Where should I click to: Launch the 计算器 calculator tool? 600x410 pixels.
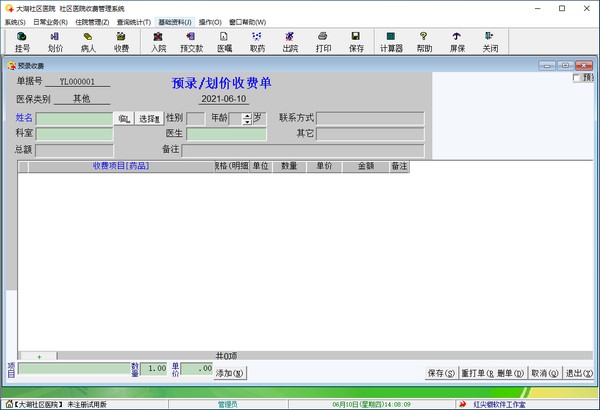point(391,41)
